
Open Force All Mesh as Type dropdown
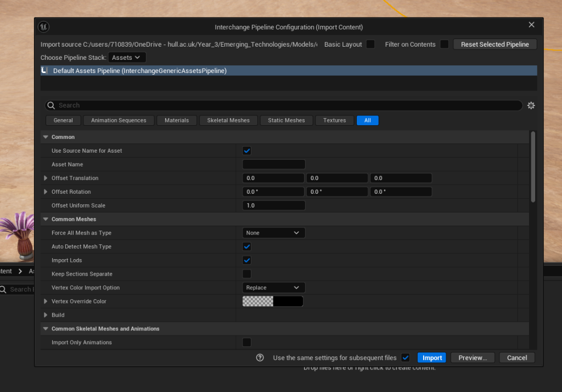tap(273, 233)
